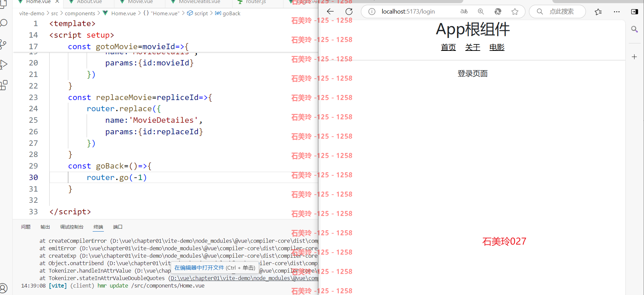Image resolution: width=644 pixels, height=295 pixels.
Task: Click line number 29 in the gutter
Action: click(x=33, y=166)
